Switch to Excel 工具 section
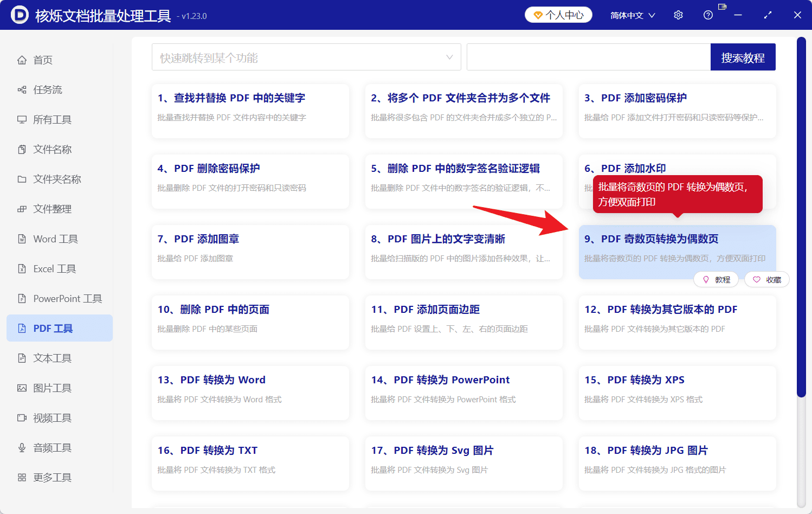 tap(60, 269)
